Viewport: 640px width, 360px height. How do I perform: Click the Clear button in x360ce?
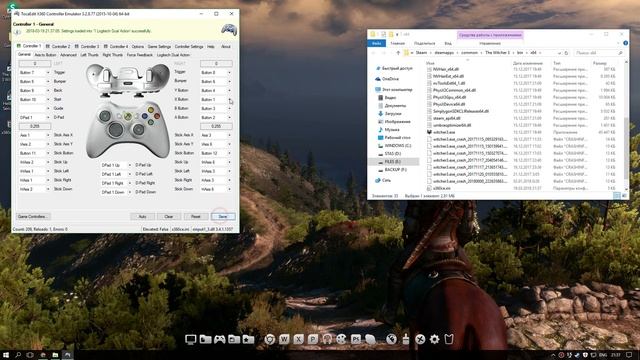[169, 216]
